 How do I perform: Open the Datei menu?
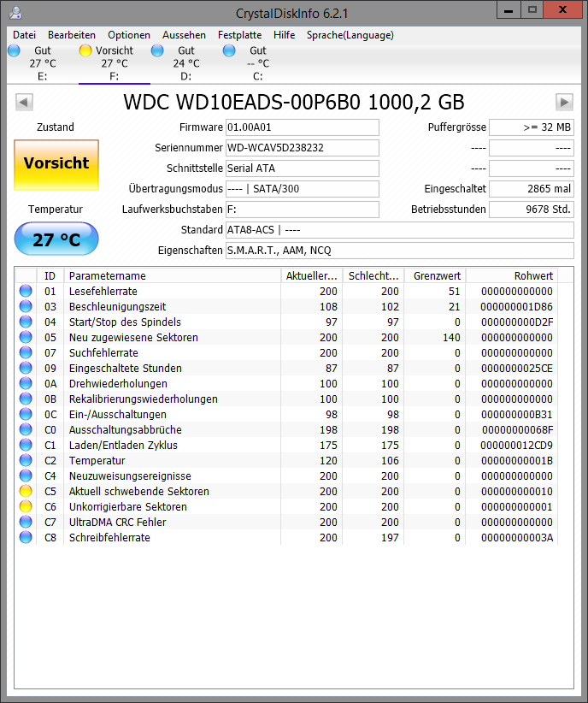pos(24,35)
